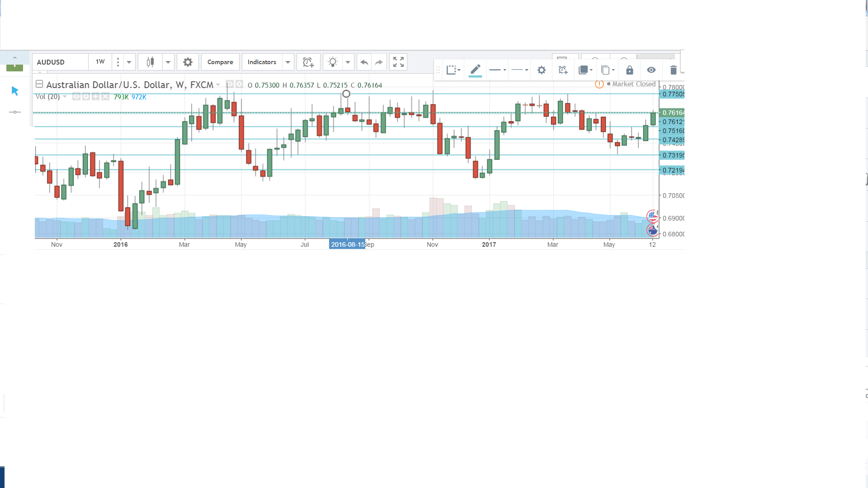
Task: Click the Australian Dollar/U.S. Dollar title text
Action: [x=130, y=85]
